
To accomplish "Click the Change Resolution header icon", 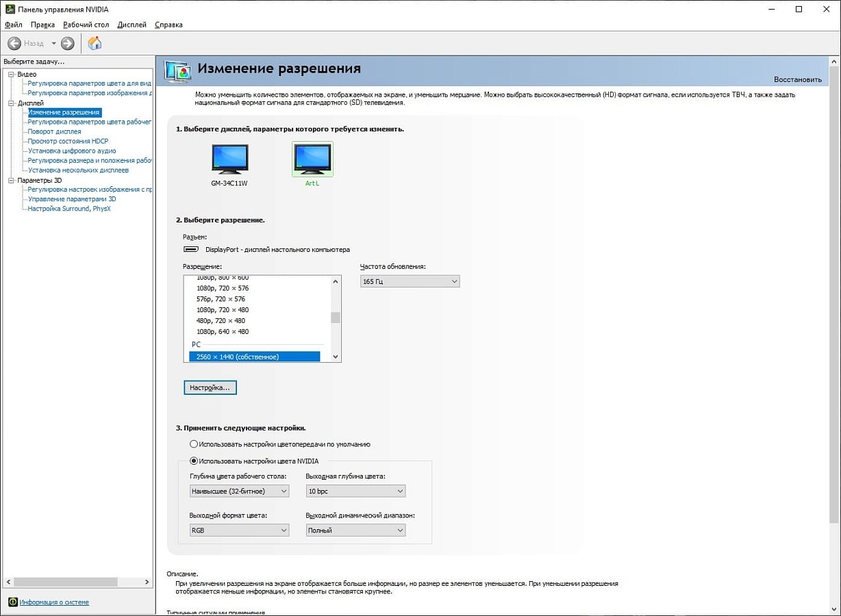I will [178, 71].
